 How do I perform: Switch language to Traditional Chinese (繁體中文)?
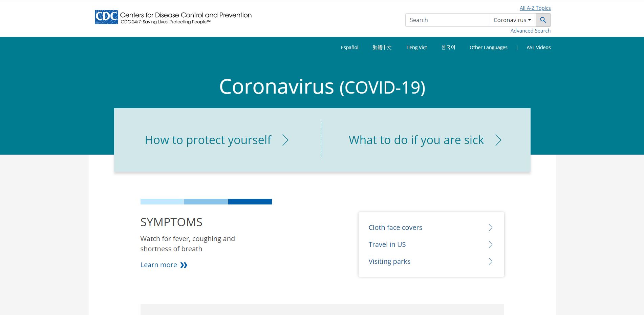382,47
